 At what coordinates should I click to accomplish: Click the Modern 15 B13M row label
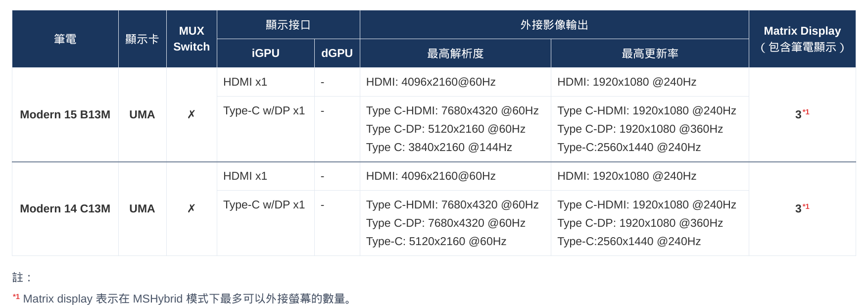tap(65, 114)
